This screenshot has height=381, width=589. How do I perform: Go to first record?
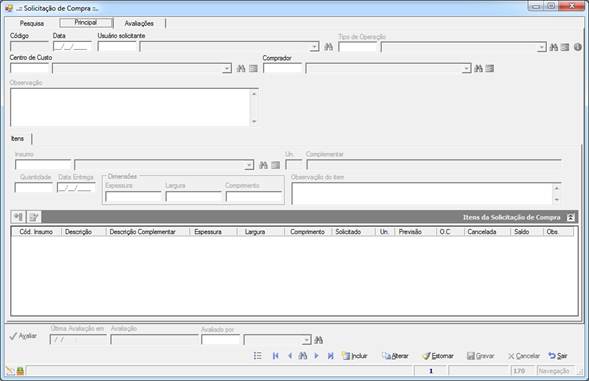pos(275,355)
